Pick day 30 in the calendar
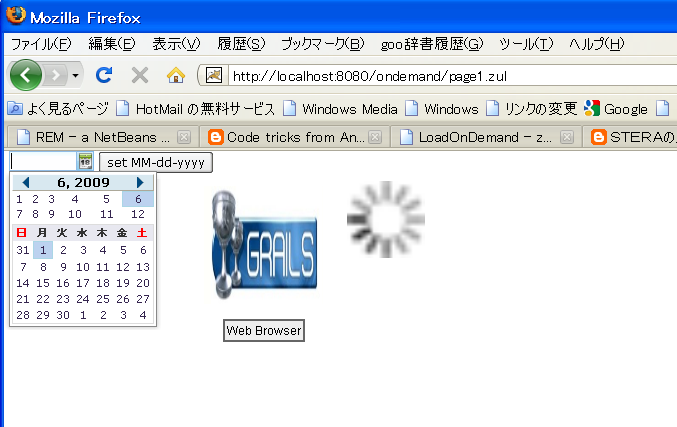 pyautogui.click(x=63, y=315)
